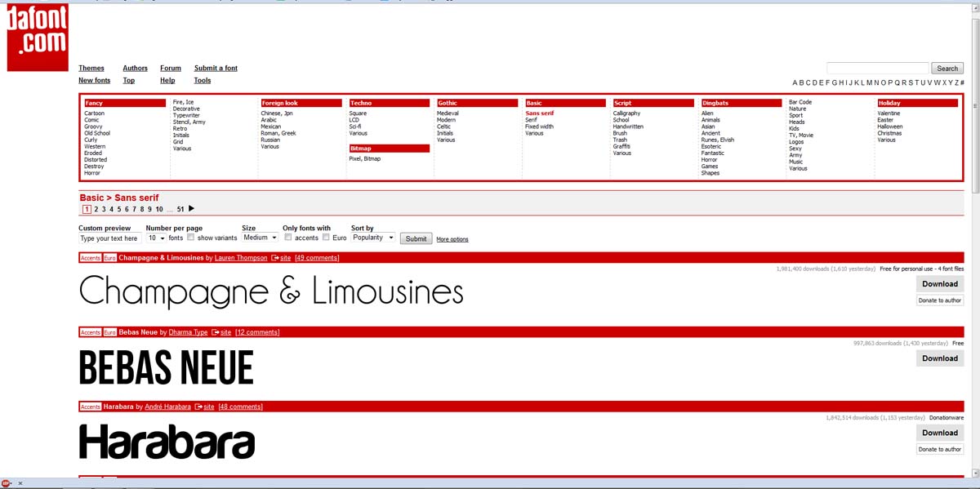
Task: Open 48 comments for Harabara
Action: coord(240,407)
